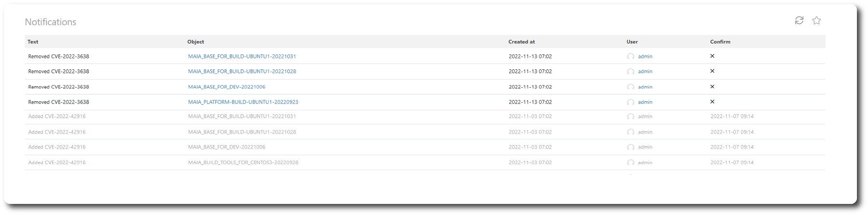Confirm X for MAIA_BASE_FOR_DEV-20221006 removal row
Image resolution: width=868 pixels, height=215 pixels.
pos(712,87)
